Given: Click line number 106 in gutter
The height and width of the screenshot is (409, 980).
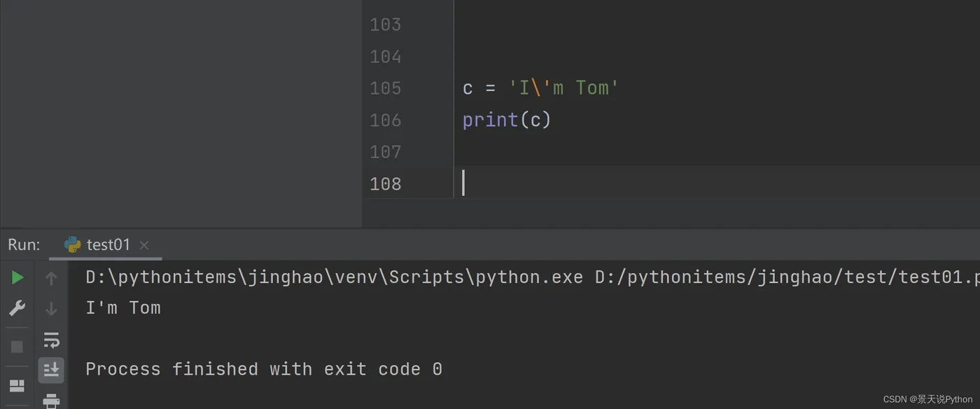Looking at the screenshot, I should point(385,120).
